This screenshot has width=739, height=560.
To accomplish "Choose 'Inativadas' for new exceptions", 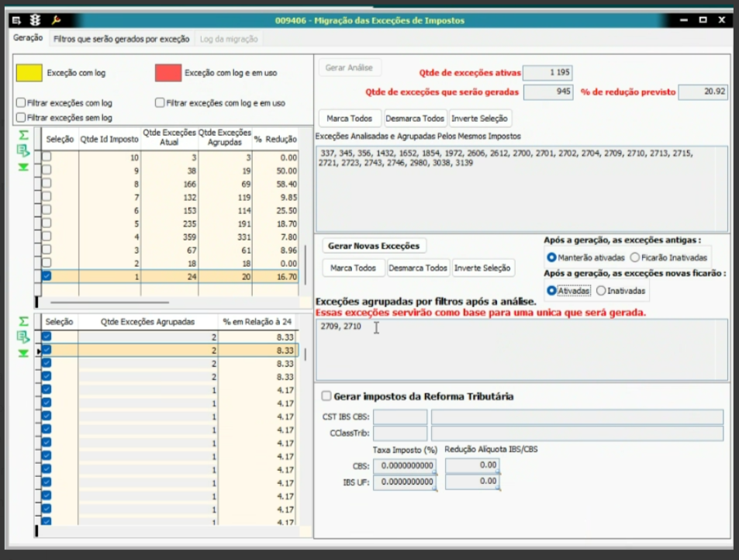I will 602,291.
